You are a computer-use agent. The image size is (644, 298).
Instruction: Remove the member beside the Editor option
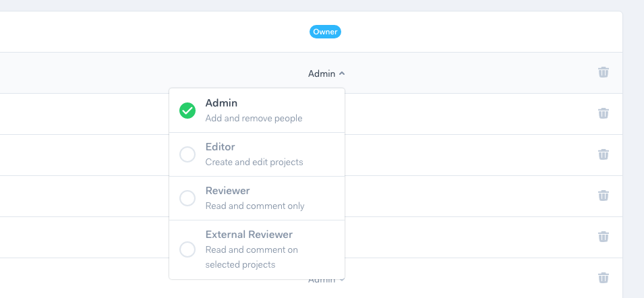(603, 155)
